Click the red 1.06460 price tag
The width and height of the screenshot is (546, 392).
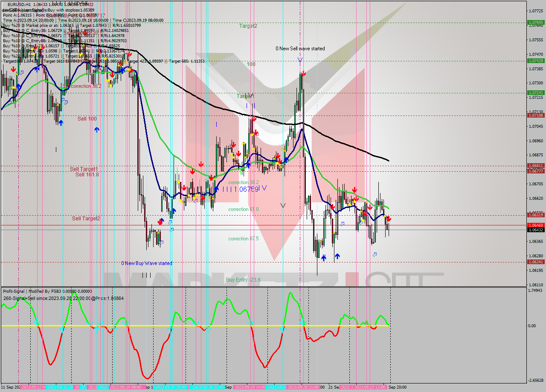[535, 225]
